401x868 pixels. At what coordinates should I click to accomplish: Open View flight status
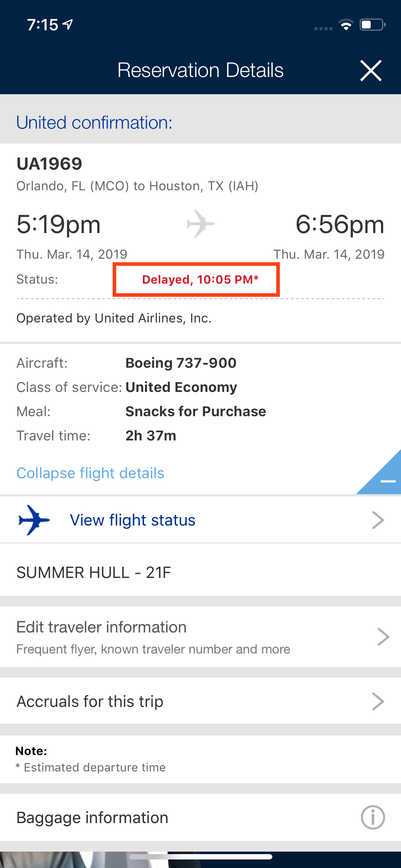[x=133, y=520]
